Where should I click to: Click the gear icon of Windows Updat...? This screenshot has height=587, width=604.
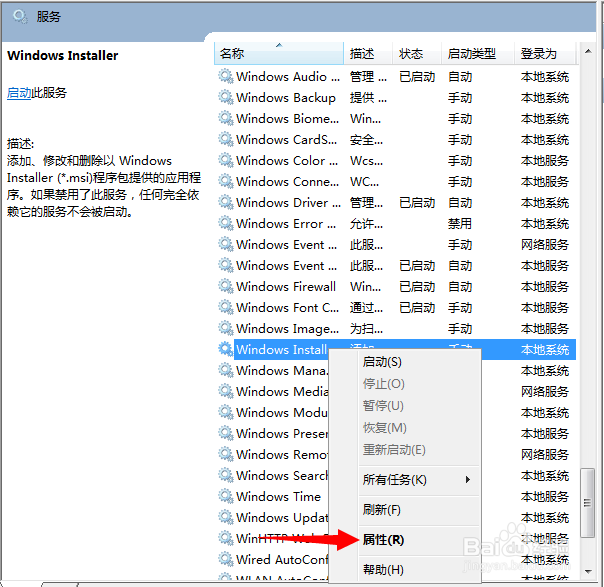[x=226, y=517]
